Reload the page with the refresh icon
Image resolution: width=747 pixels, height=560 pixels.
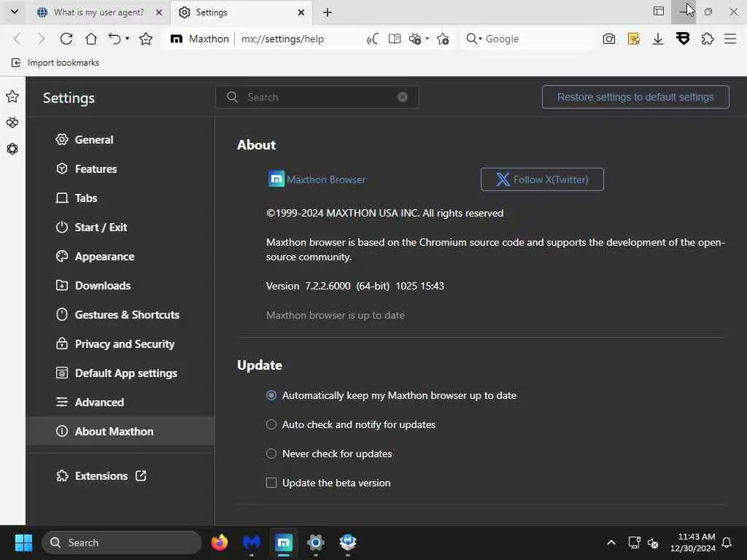[66, 39]
